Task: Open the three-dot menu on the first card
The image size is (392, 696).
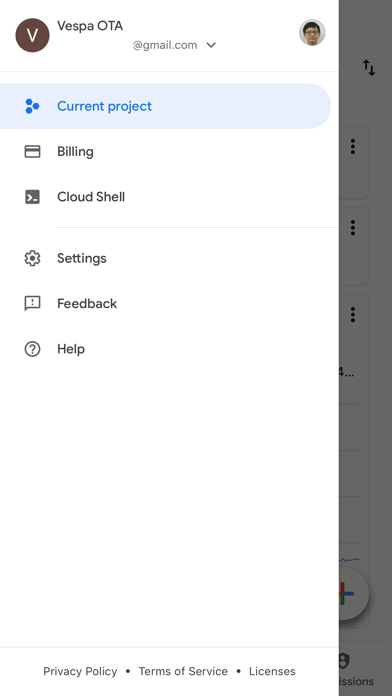Action: click(x=353, y=146)
